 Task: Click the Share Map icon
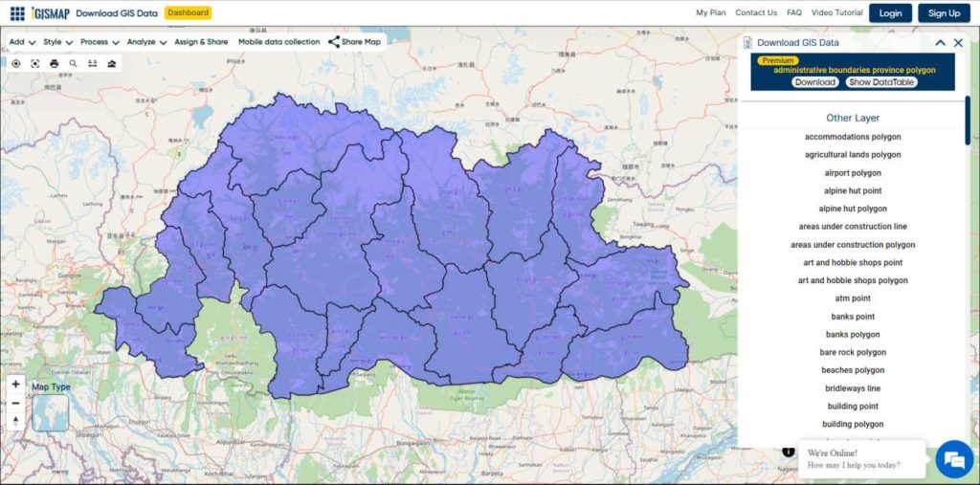pyautogui.click(x=334, y=42)
